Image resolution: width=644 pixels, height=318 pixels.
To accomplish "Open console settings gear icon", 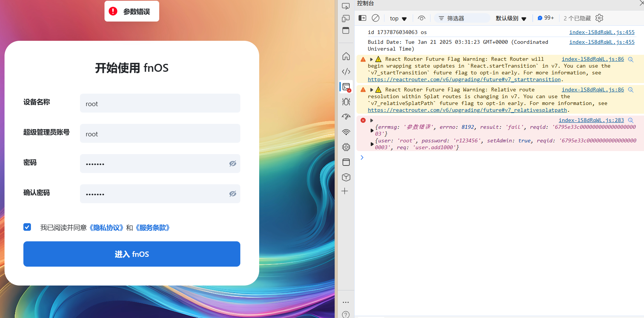I will pyautogui.click(x=599, y=18).
